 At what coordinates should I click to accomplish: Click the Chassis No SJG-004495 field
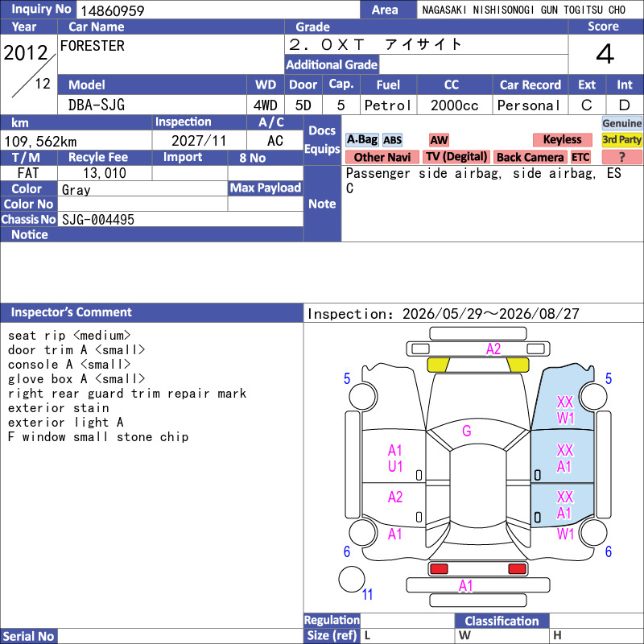point(180,219)
